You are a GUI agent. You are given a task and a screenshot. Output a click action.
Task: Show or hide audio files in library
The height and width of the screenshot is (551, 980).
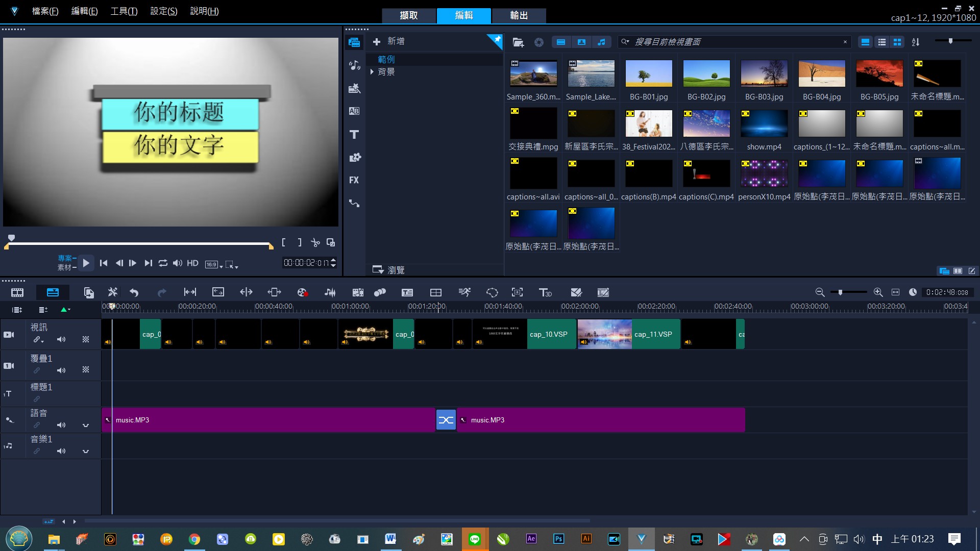point(602,42)
